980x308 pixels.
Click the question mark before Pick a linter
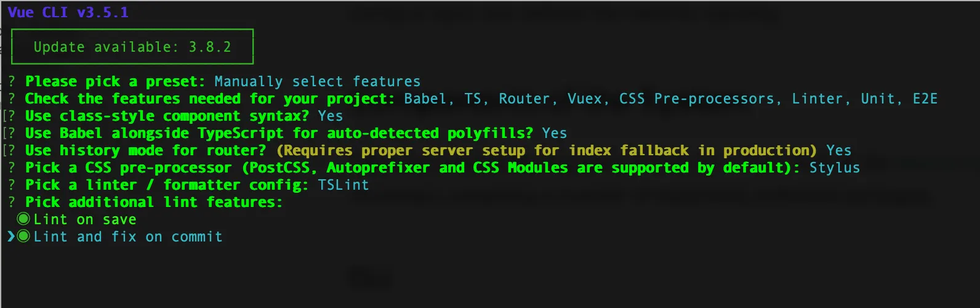coord(12,185)
